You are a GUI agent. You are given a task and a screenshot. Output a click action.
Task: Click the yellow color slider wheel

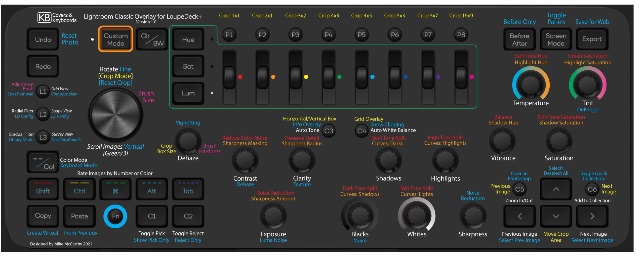[295, 77]
